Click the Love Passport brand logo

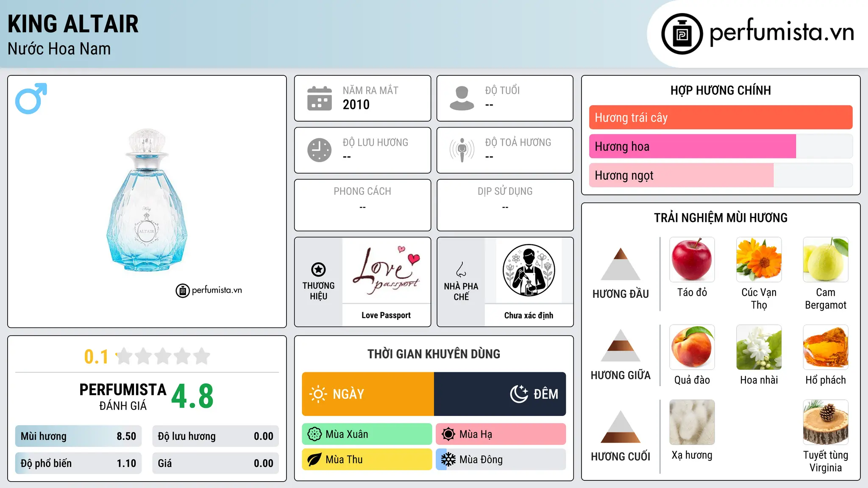pyautogui.click(x=386, y=270)
